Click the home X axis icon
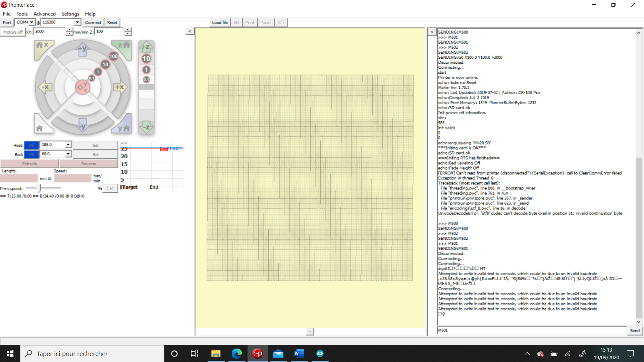This screenshot has height=362, width=644. [42, 47]
